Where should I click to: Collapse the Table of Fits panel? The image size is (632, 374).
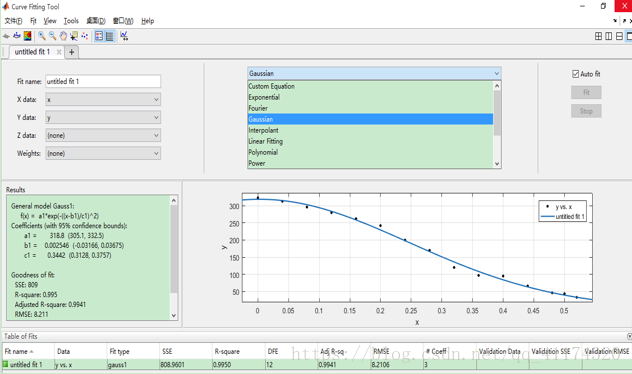tap(629, 336)
